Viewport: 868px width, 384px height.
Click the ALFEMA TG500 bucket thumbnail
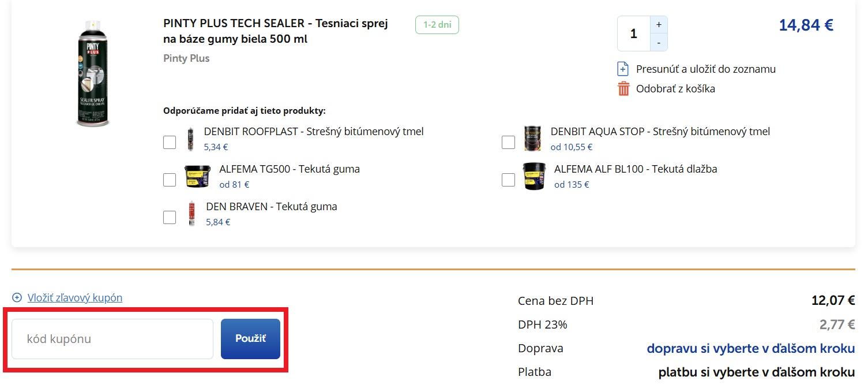pos(198,177)
